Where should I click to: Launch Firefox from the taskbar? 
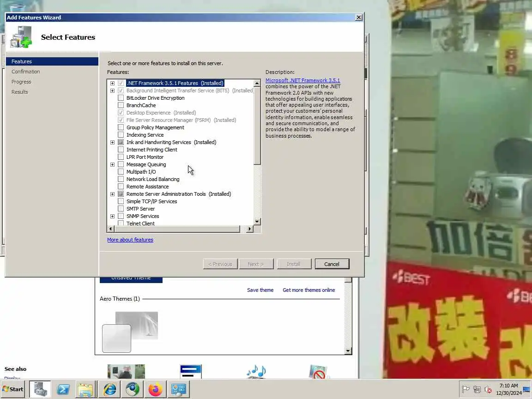pos(155,389)
